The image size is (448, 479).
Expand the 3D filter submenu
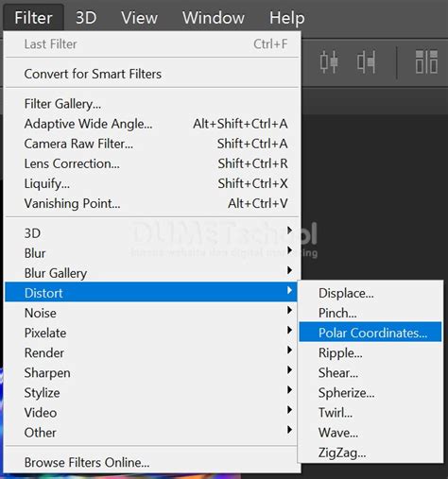151,233
